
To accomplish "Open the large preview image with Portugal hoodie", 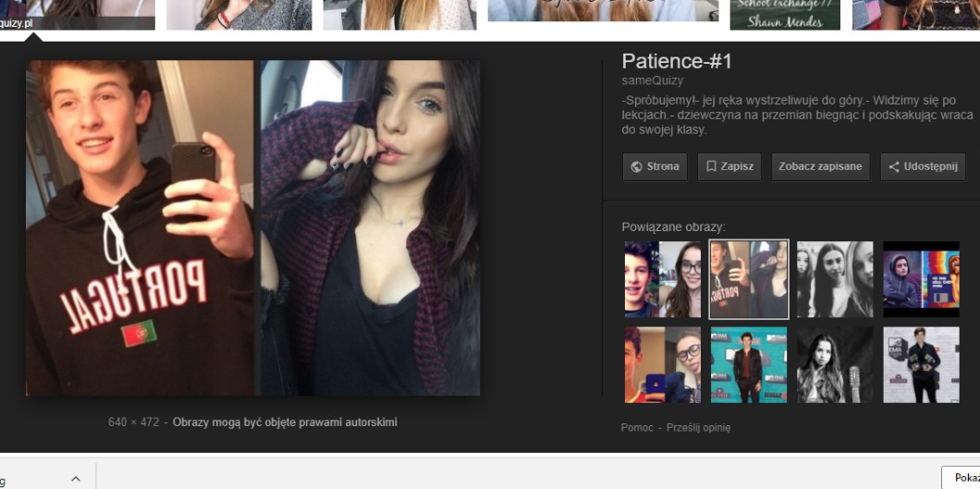I will click(x=252, y=228).
